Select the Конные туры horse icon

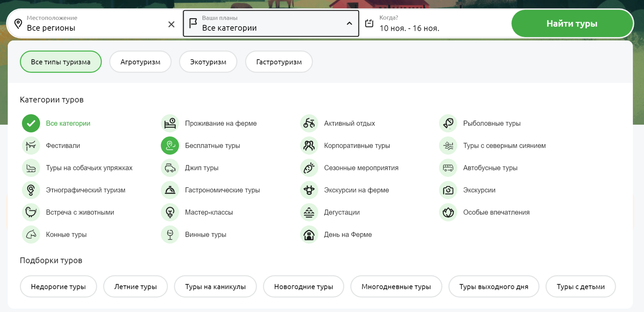31,234
